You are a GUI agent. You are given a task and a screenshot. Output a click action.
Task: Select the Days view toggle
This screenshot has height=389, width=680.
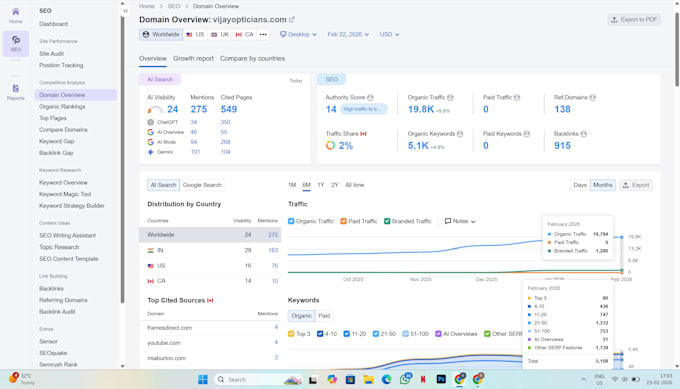coord(580,185)
